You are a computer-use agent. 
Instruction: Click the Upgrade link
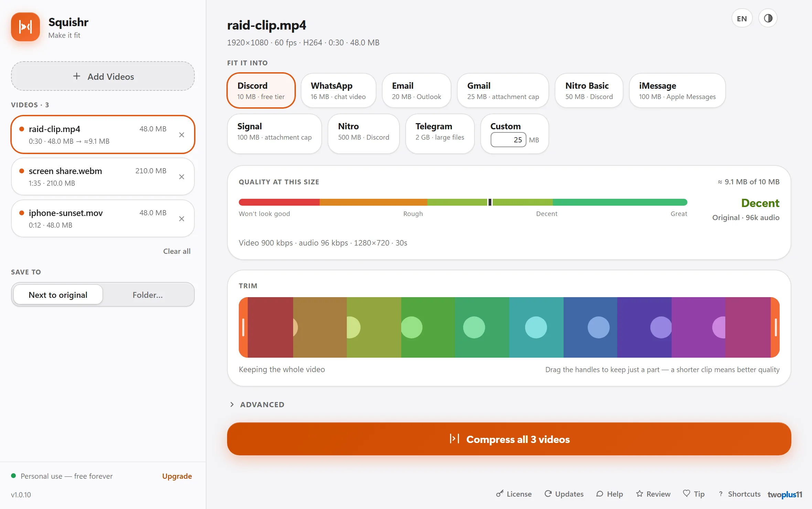click(x=177, y=476)
